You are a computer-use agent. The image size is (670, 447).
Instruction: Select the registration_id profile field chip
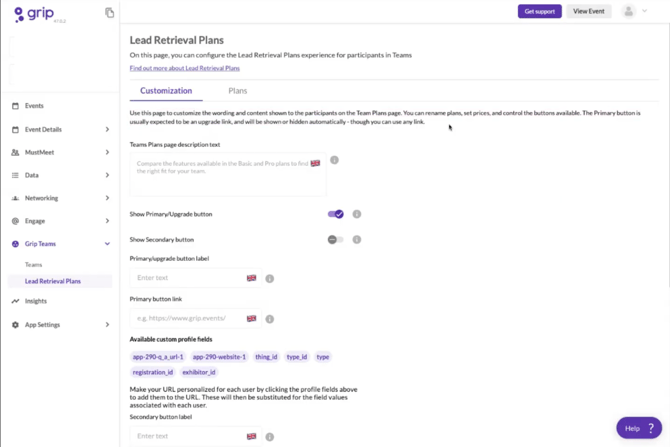(x=153, y=372)
